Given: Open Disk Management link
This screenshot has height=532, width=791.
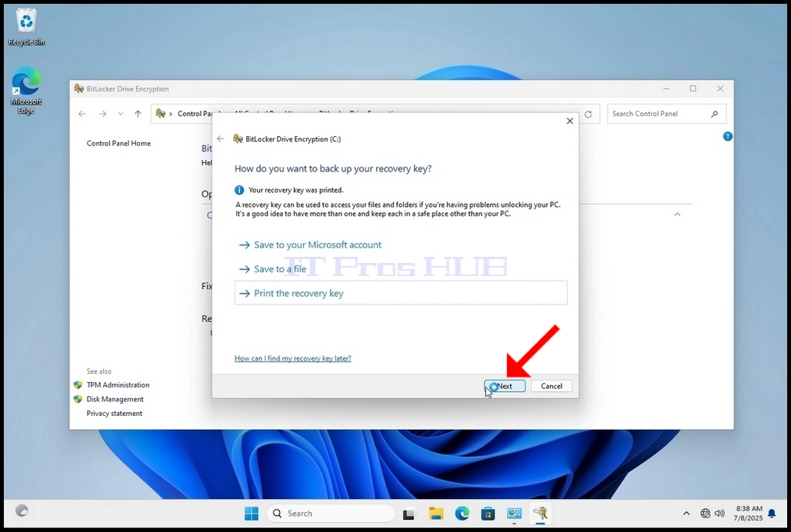Looking at the screenshot, I should tap(115, 399).
